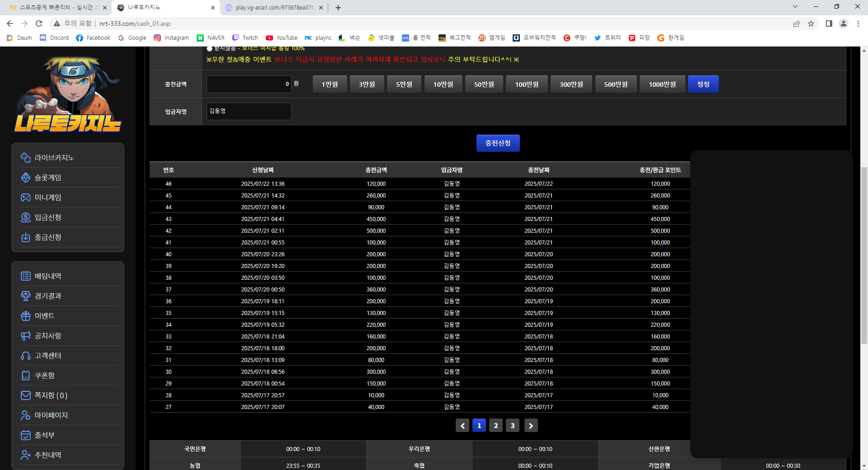Select page 3 of the history
Viewport: 868px width, 470px height.
click(513, 426)
